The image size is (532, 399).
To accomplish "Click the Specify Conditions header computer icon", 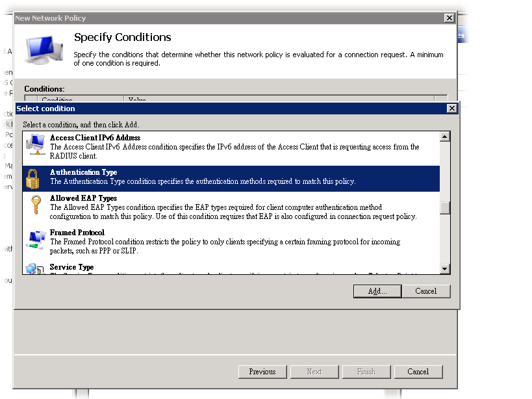I will coord(45,51).
